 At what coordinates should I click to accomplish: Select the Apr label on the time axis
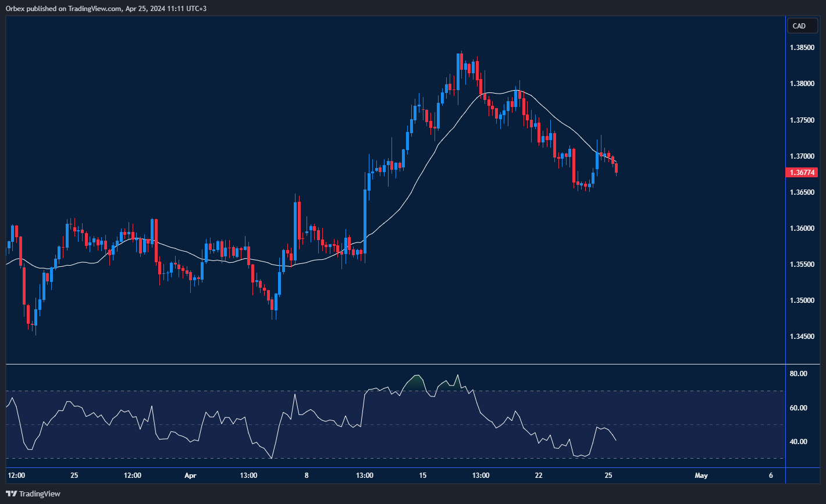coord(190,475)
